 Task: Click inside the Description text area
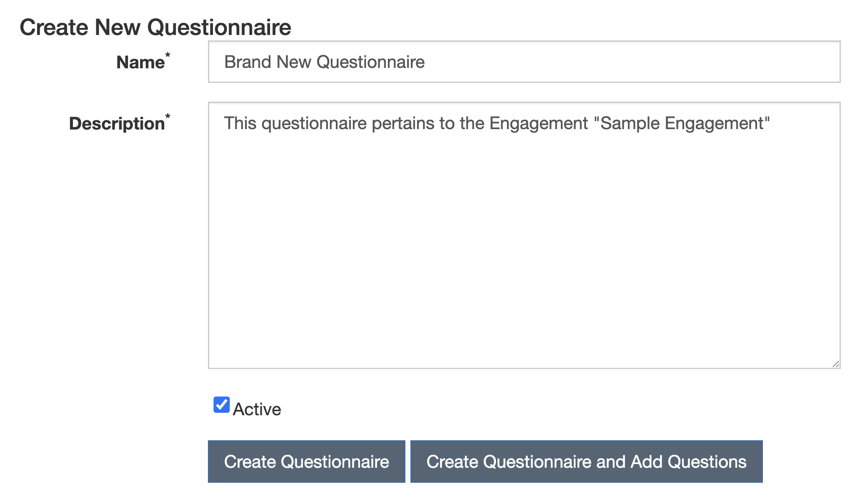[x=524, y=235]
